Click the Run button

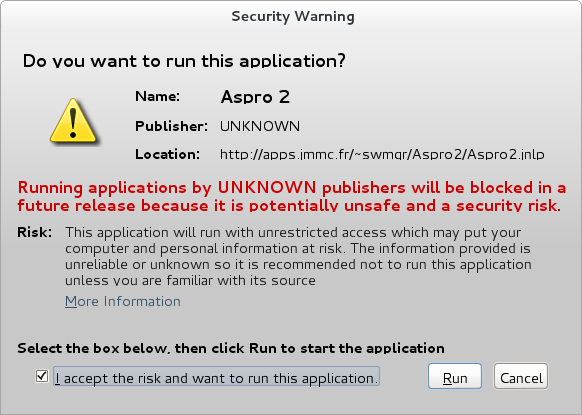[455, 376]
